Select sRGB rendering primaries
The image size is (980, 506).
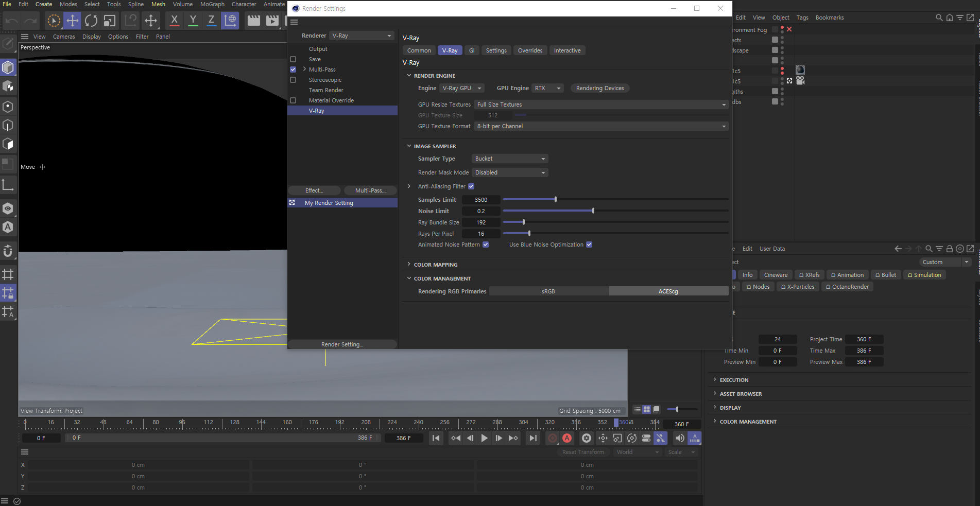548,291
